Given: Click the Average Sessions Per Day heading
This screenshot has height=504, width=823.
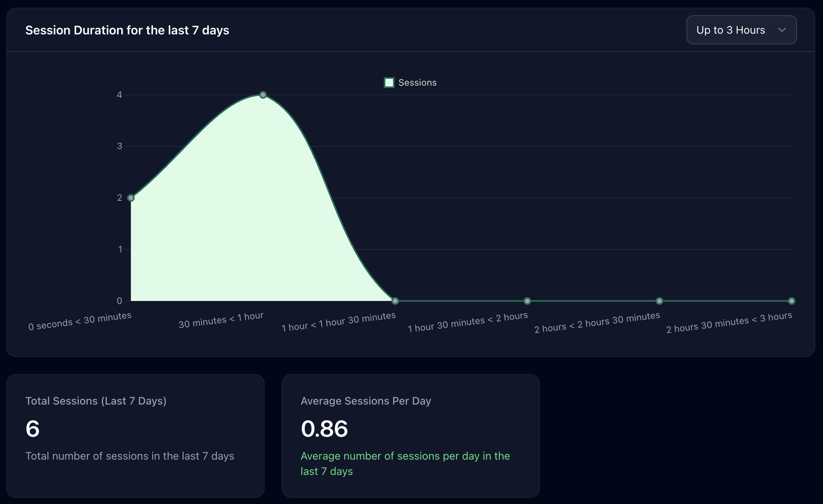Looking at the screenshot, I should coord(366,401).
